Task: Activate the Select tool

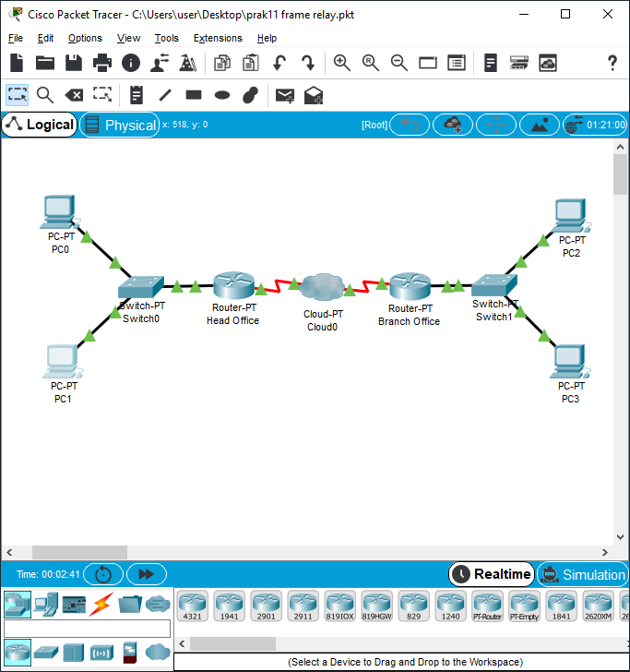Action: coord(18,95)
